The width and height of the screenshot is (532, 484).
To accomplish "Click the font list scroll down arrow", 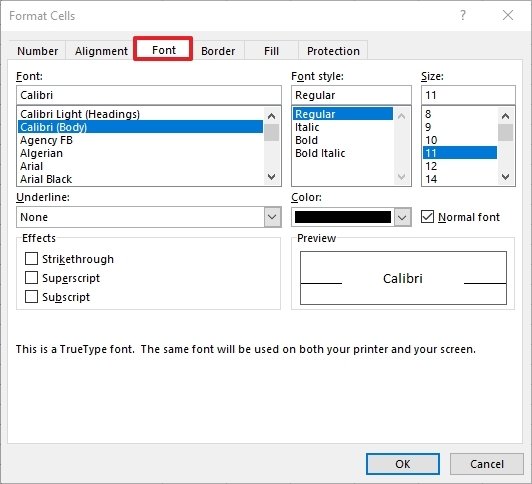I will pyautogui.click(x=271, y=177).
